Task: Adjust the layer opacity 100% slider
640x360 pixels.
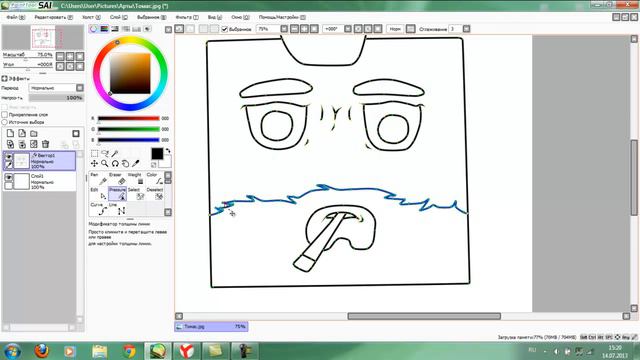Action: (x=56, y=98)
